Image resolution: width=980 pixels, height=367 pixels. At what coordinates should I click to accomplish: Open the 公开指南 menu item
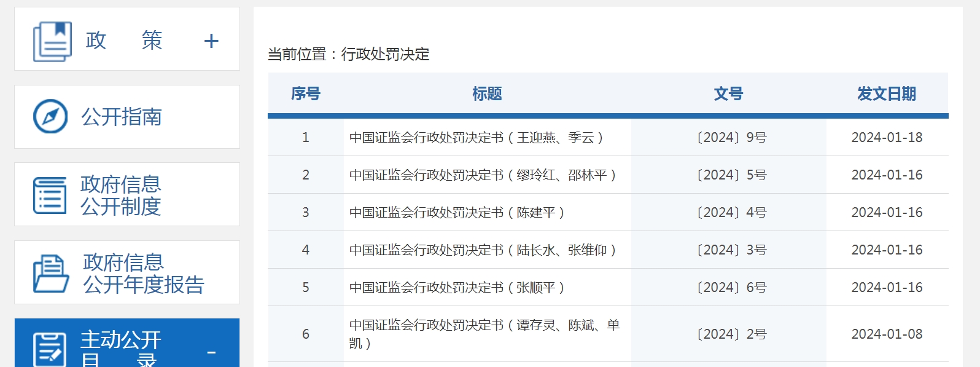coord(122,117)
